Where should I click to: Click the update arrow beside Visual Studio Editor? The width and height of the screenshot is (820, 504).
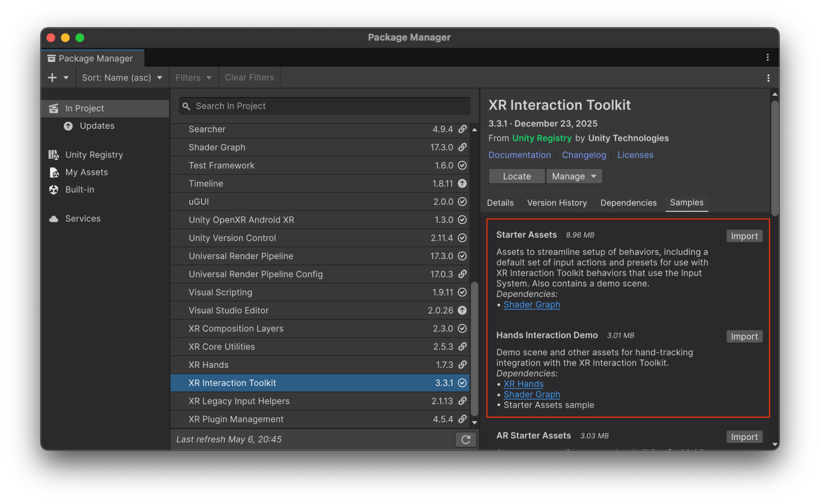tap(462, 310)
